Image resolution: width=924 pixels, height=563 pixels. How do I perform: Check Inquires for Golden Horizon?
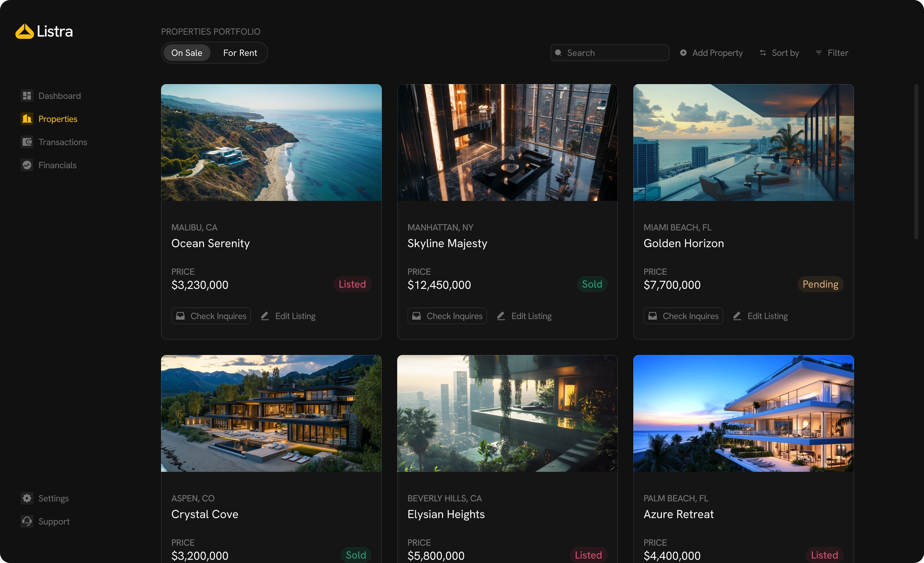[x=683, y=316]
